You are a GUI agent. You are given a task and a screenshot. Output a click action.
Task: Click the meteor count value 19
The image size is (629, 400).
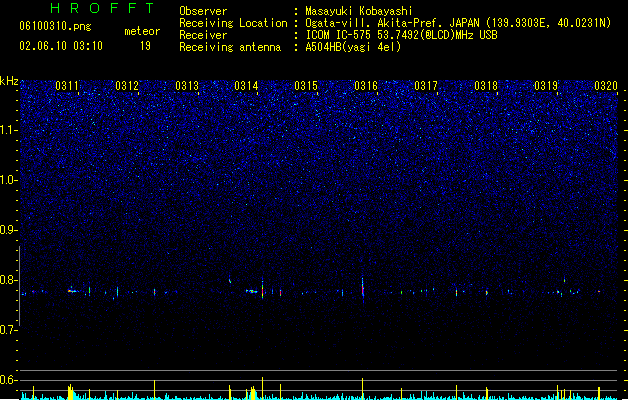(145, 46)
